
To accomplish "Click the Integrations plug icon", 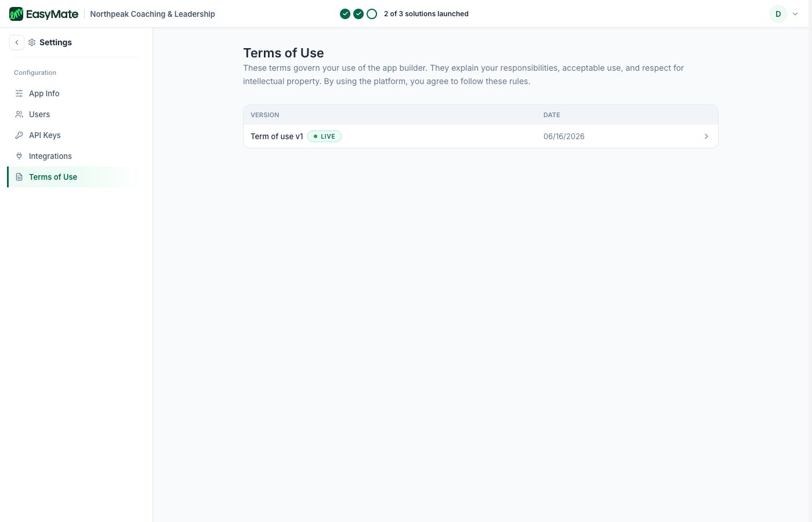I will [19, 156].
